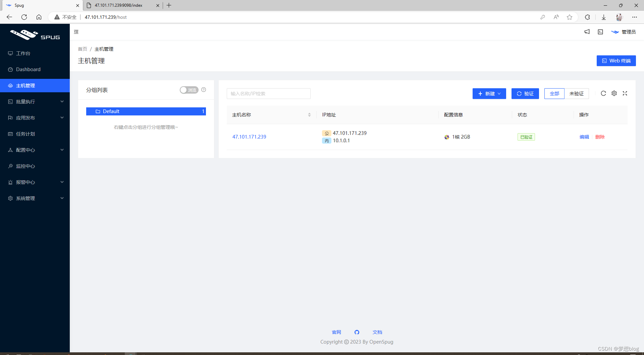Toggle fullscreen for the host table
The image size is (644, 355).
[x=625, y=93]
